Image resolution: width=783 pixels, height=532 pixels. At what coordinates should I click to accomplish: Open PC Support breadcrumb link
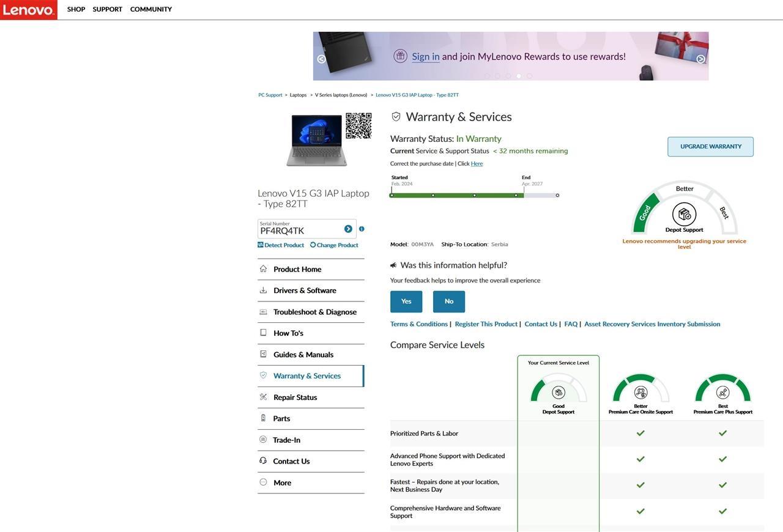[270, 95]
